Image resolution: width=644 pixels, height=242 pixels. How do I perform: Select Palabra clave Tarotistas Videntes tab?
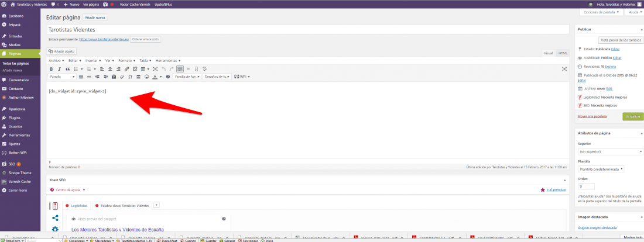[x=122, y=205]
